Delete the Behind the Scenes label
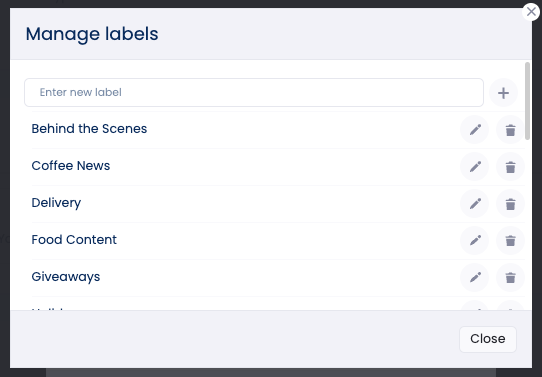The height and width of the screenshot is (377, 542). click(510, 130)
